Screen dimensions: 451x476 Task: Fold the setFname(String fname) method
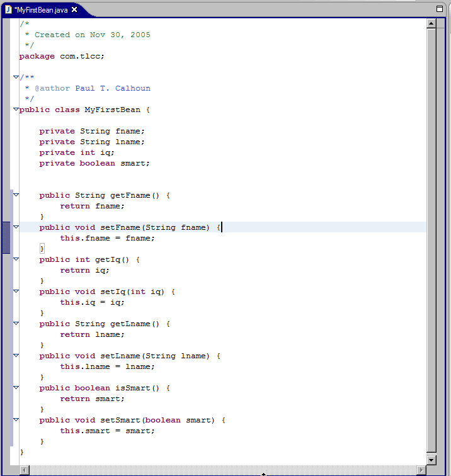(16, 227)
